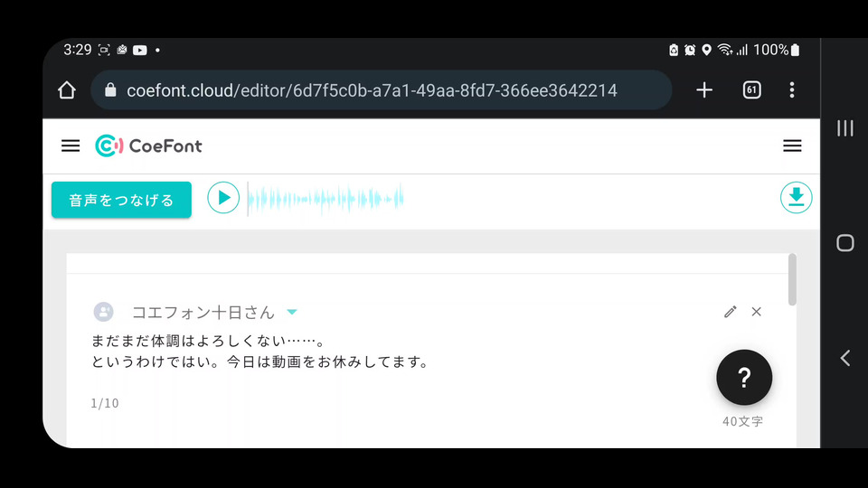Expand the コエフォン十日さん voice dropdown arrow

[292, 312]
